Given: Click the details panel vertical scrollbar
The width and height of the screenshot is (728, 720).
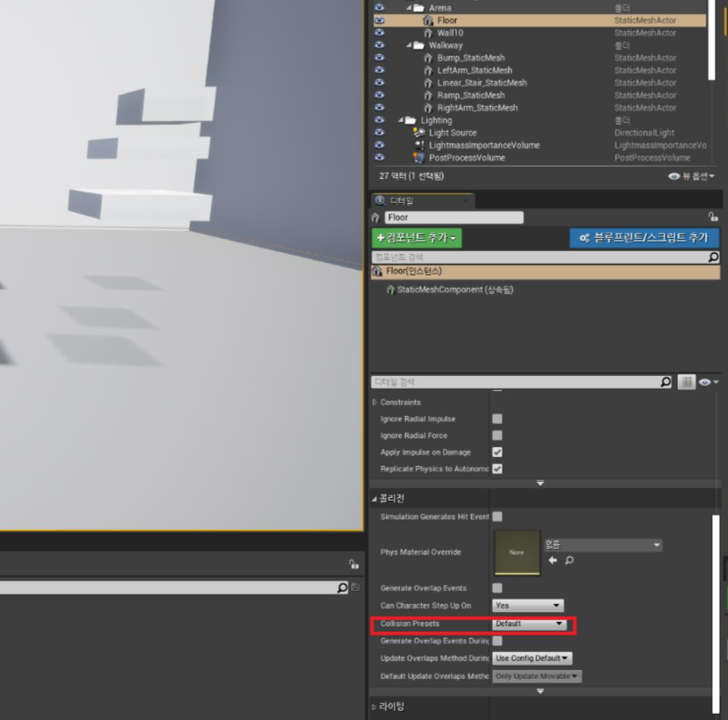Looking at the screenshot, I should click(716, 614).
